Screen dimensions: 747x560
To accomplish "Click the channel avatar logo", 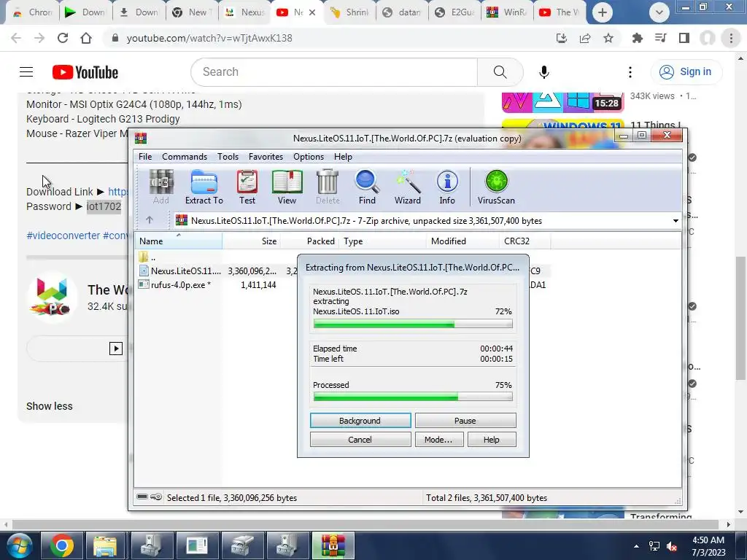I will (x=52, y=297).
